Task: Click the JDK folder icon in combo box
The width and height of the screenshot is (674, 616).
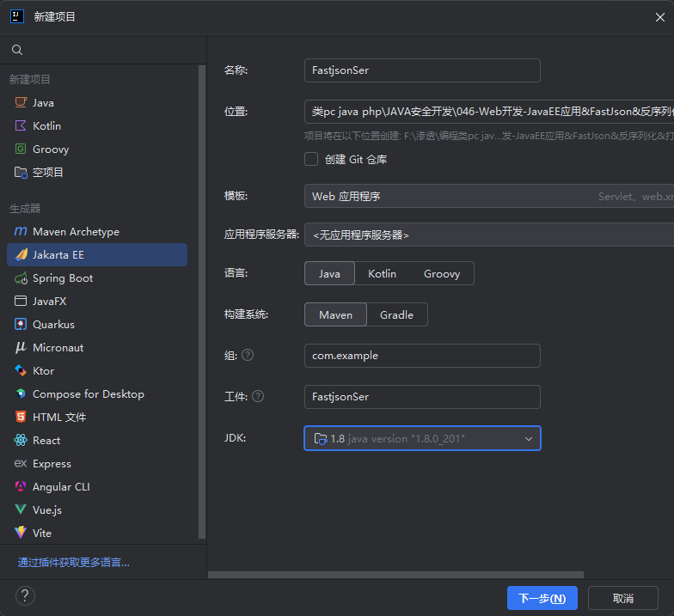Action: (x=321, y=438)
